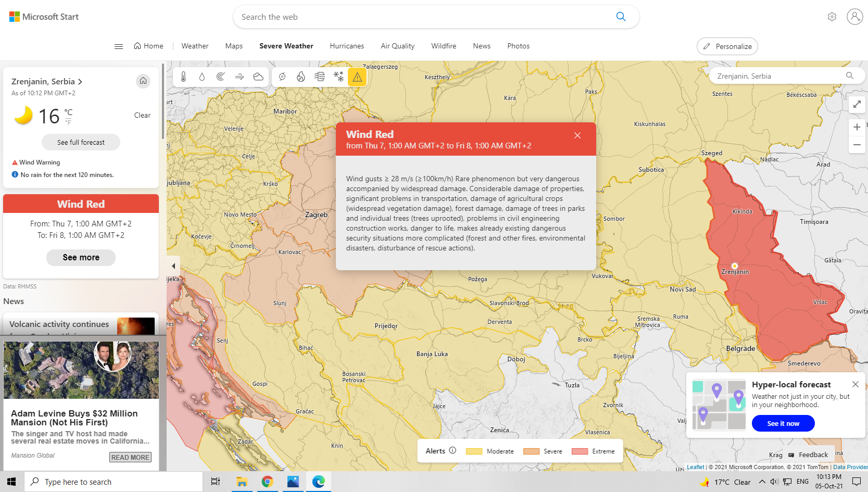Open File Explorer from the taskbar
868x492 pixels.
(242, 482)
